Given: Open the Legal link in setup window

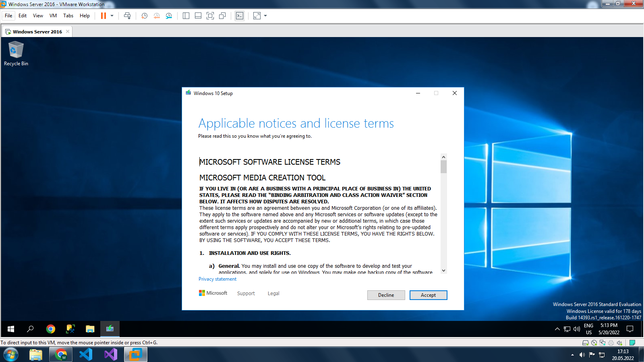Looking at the screenshot, I should [x=273, y=294].
